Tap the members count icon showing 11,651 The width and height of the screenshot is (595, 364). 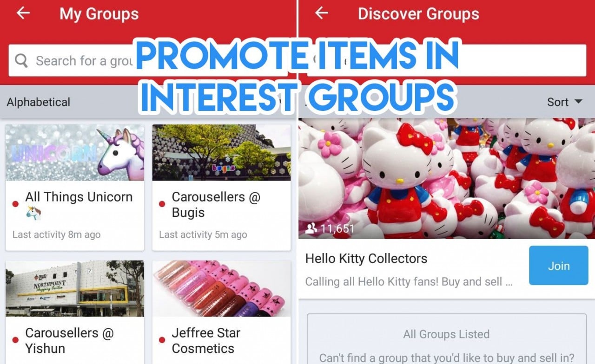click(x=311, y=228)
